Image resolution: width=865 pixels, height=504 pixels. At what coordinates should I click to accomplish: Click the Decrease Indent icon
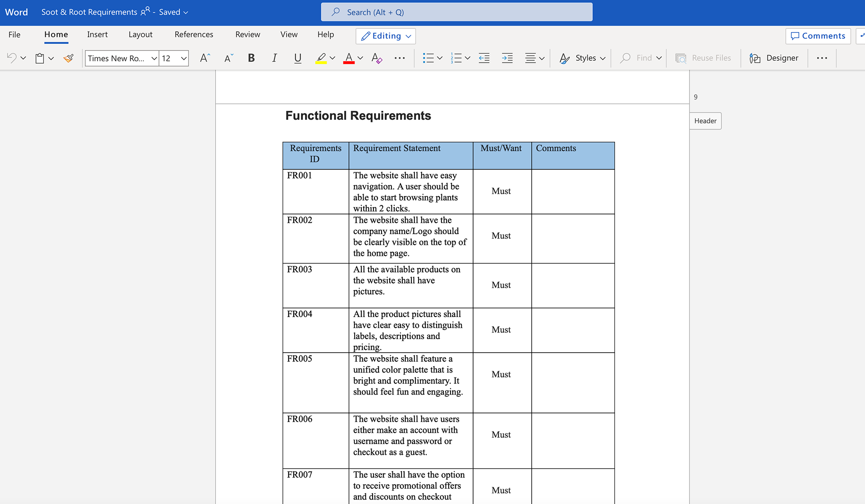point(484,58)
